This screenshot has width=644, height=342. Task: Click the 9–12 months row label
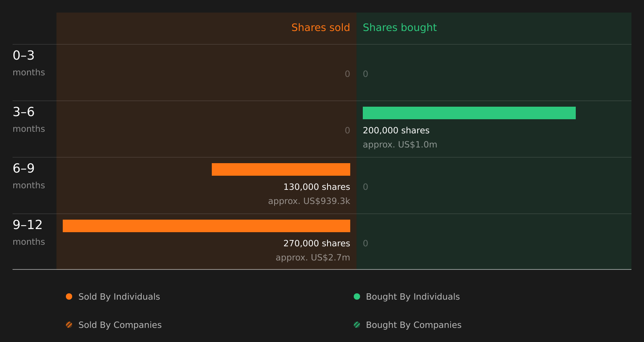point(29,233)
